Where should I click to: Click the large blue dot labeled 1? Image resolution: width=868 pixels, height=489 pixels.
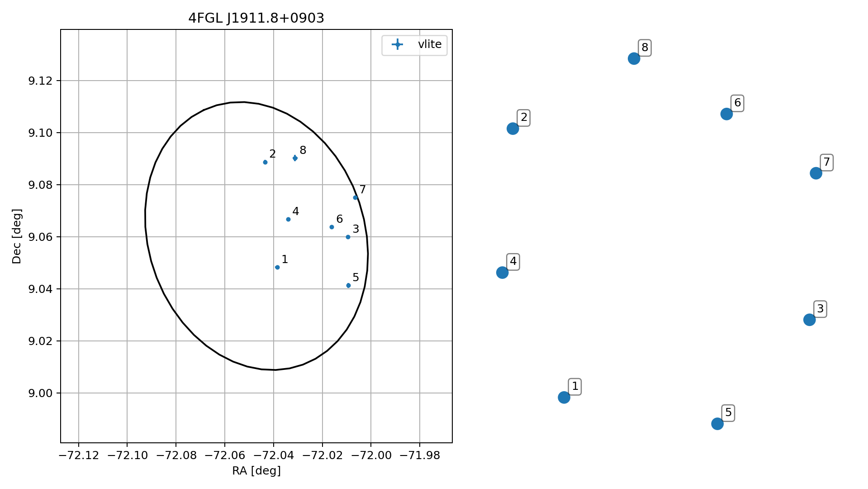pos(564,398)
